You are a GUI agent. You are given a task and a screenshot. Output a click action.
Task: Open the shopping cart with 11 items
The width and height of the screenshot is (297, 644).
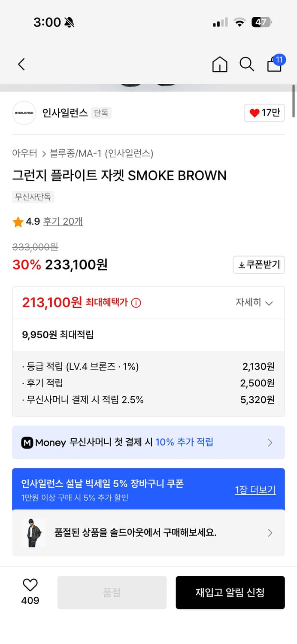coord(274,65)
